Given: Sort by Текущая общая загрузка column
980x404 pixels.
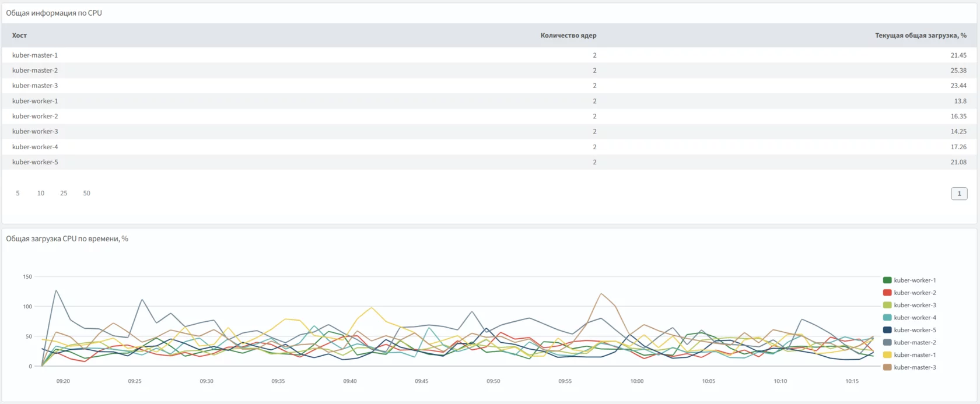Looking at the screenshot, I should click(920, 36).
